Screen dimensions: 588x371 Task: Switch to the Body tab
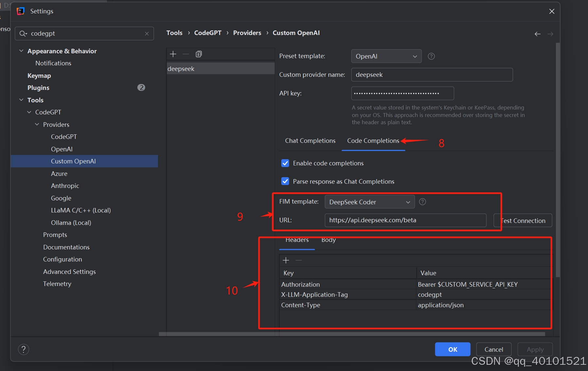click(x=329, y=240)
